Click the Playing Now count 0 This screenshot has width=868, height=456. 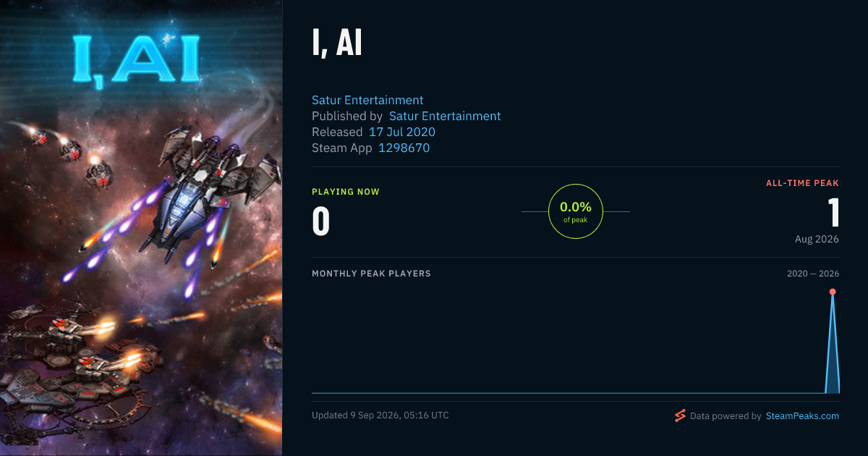321,221
